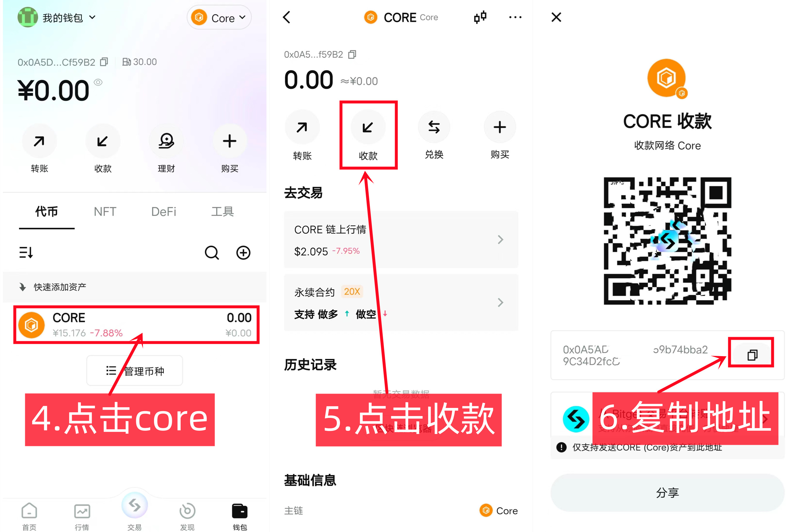Tap the receive/收款 icon in CORE detail

point(368,131)
